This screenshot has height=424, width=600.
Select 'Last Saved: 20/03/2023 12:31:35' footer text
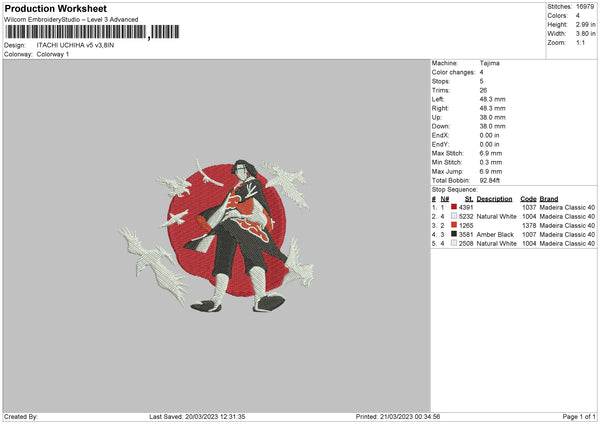coord(197,417)
